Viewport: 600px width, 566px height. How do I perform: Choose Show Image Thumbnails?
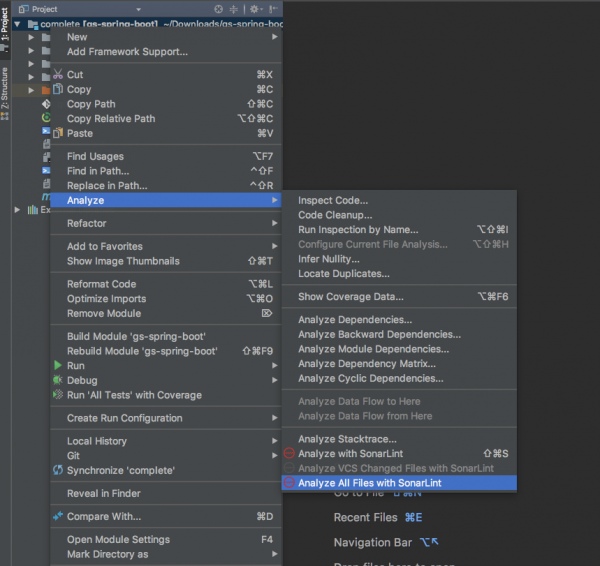tap(166, 261)
